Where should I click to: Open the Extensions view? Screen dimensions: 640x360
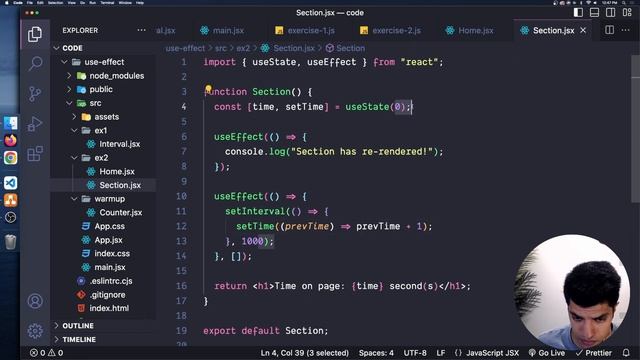35,153
